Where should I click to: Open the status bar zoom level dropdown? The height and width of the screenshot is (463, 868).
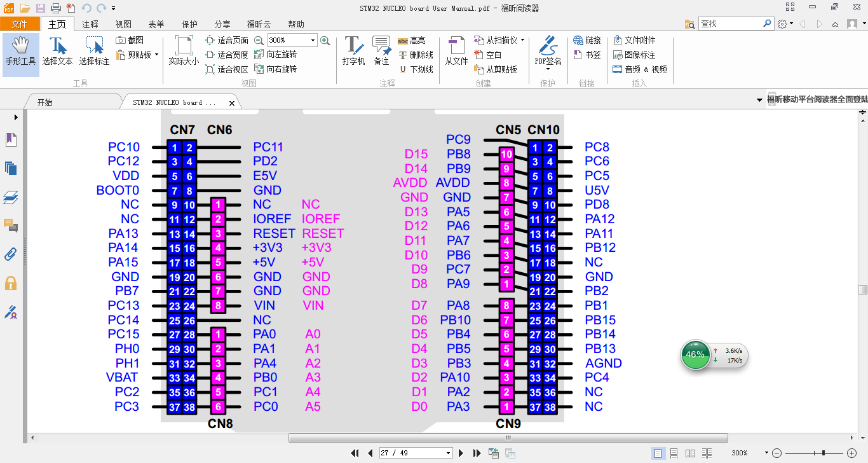[x=766, y=453]
